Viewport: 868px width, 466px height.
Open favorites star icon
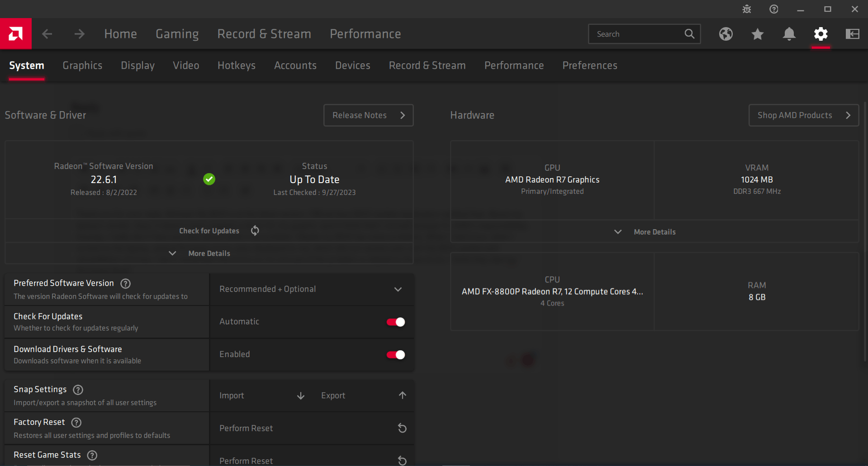click(758, 34)
